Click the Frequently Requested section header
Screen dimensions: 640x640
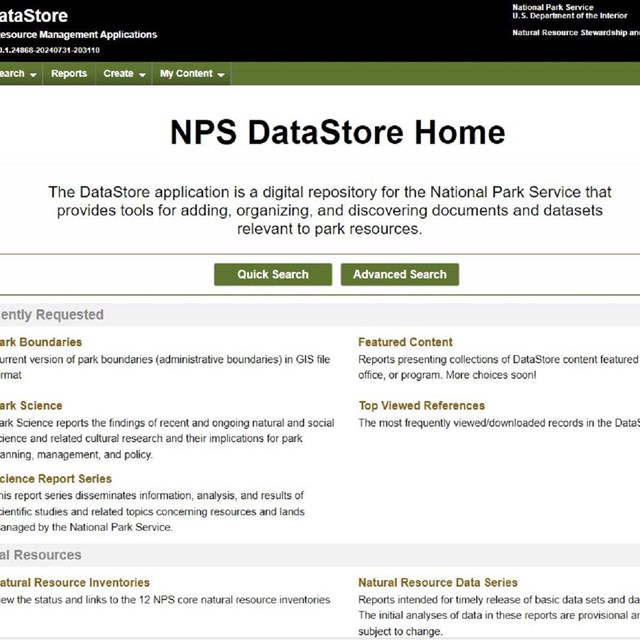[52, 314]
